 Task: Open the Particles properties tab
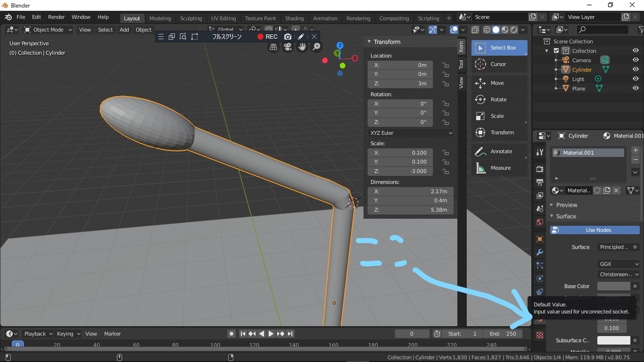point(540,265)
